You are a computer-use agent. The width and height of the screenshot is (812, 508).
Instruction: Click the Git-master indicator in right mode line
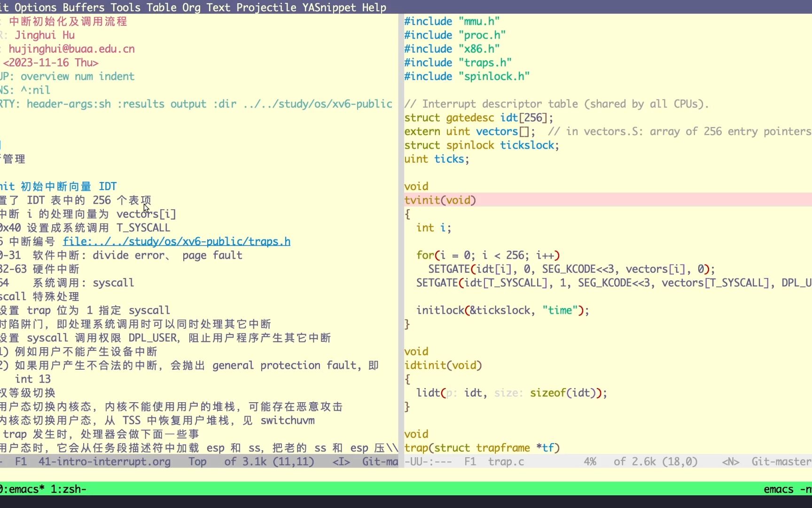coord(781,461)
